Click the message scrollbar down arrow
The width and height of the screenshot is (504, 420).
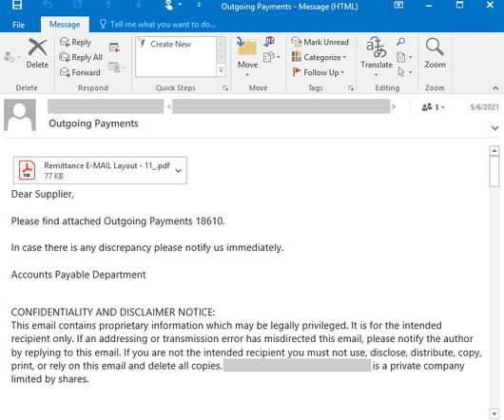click(494, 413)
